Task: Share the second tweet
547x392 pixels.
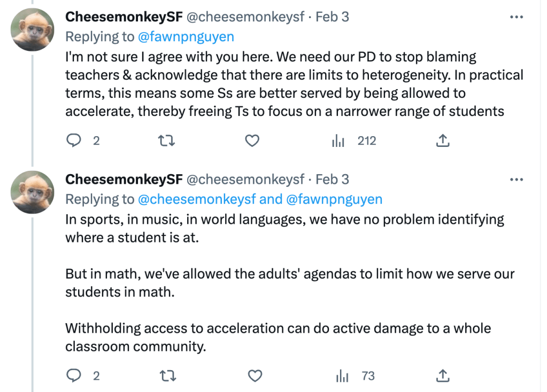Action: 443,376
